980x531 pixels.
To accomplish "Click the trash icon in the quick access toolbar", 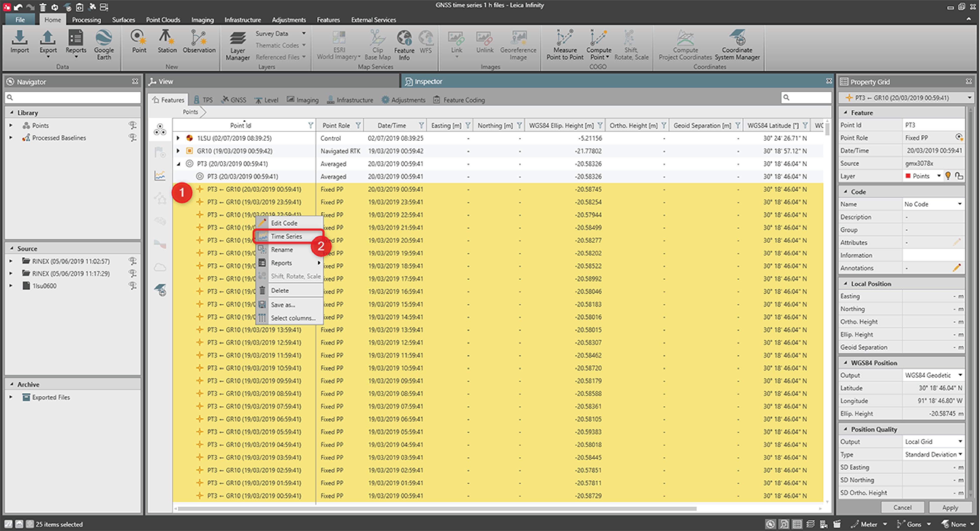I will pyautogui.click(x=43, y=7).
